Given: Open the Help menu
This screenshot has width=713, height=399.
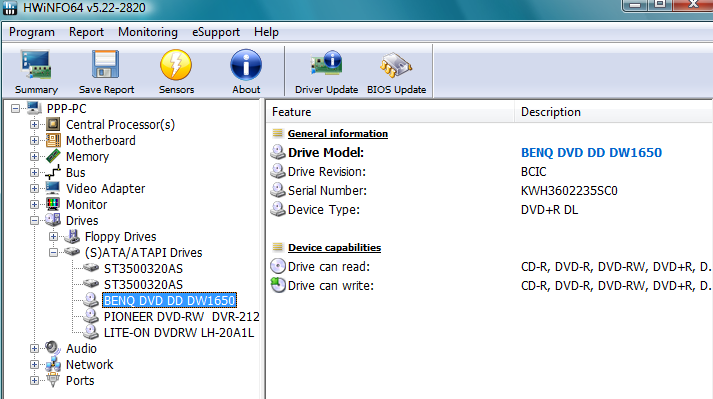Looking at the screenshot, I should pyautogui.click(x=266, y=32).
